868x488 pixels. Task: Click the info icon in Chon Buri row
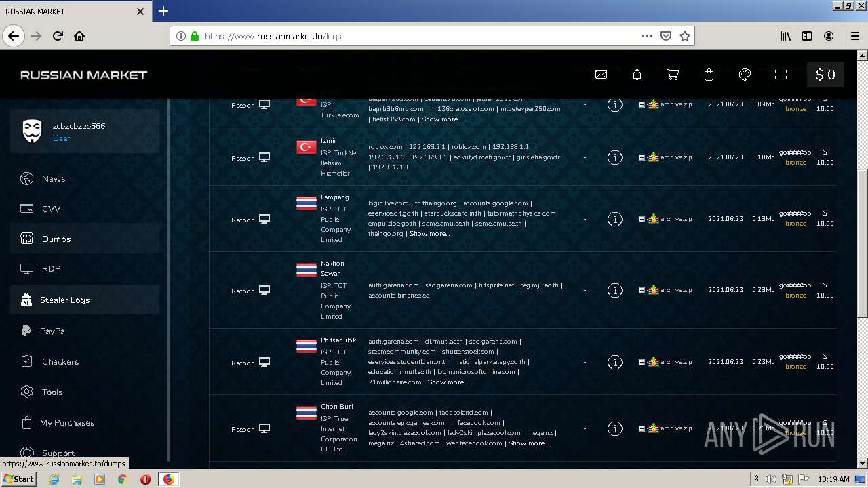click(615, 428)
